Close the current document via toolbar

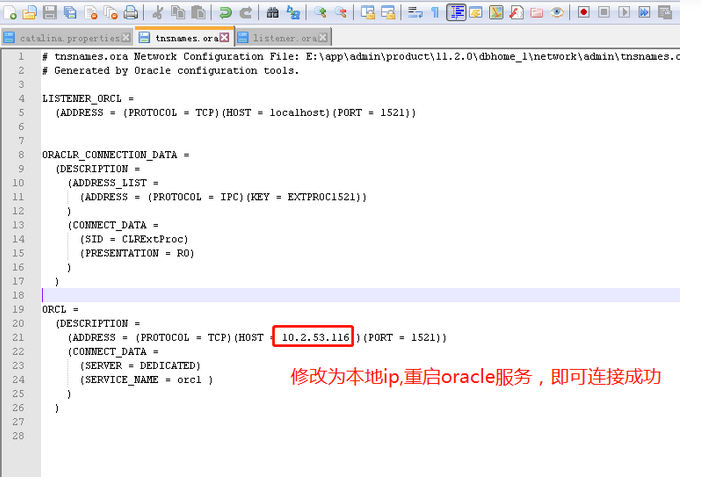[x=91, y=13]
